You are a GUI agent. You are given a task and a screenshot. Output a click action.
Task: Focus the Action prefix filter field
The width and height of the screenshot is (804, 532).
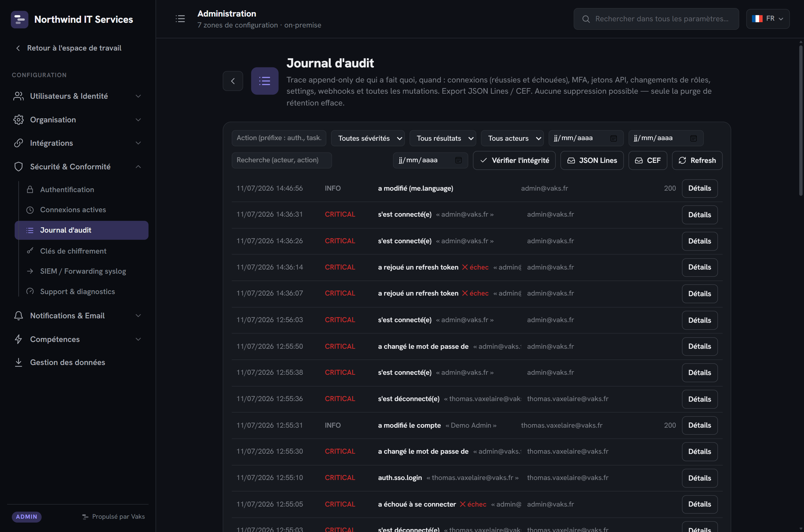click(x=279, y=138)
